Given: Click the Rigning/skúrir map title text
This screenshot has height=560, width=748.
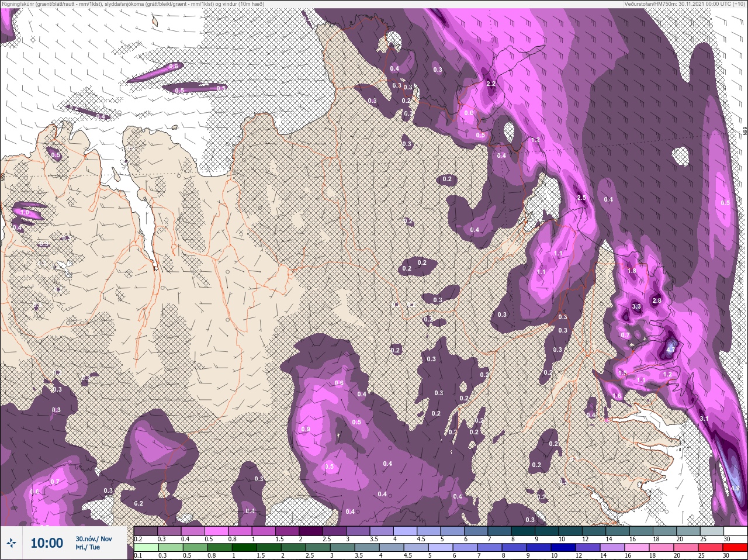Looking at the screenshot, I should [x=133, y=4].
